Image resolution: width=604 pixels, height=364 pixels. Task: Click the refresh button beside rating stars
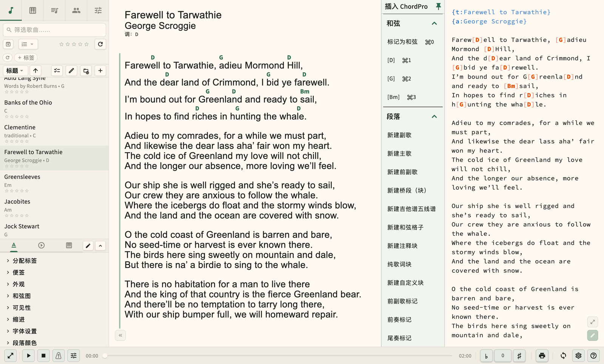(x=100, y=44)
